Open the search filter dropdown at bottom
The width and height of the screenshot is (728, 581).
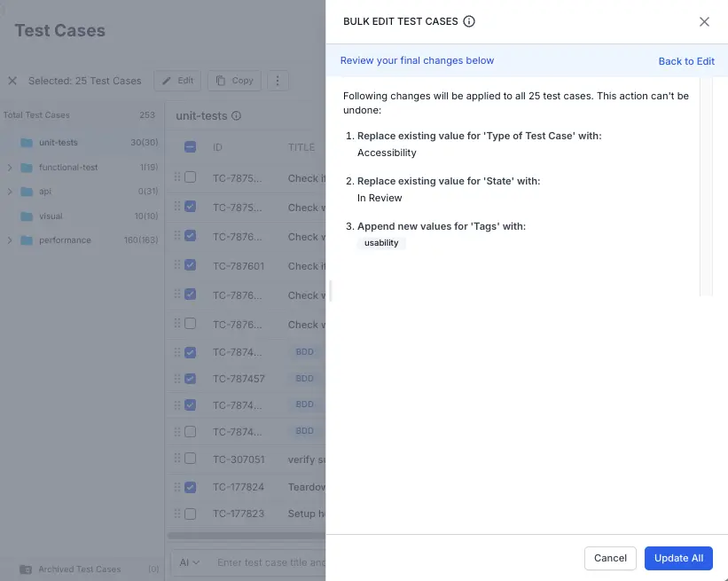coord(190,562)
